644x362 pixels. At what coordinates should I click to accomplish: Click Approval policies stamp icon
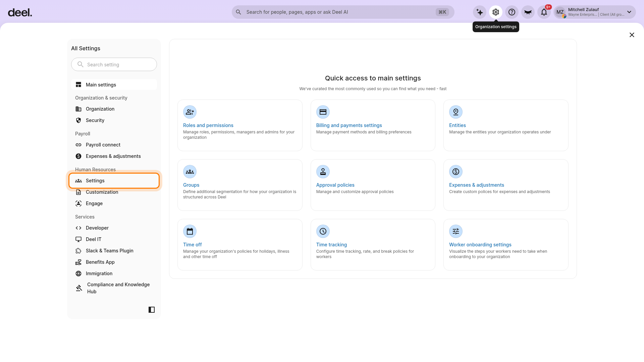(x=323, y=172)
